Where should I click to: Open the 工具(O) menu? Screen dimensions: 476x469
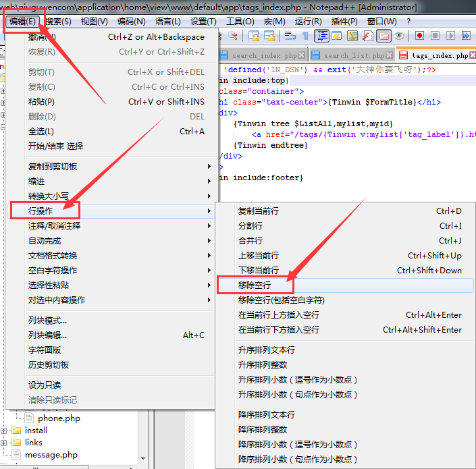click(x=240, y=21)
